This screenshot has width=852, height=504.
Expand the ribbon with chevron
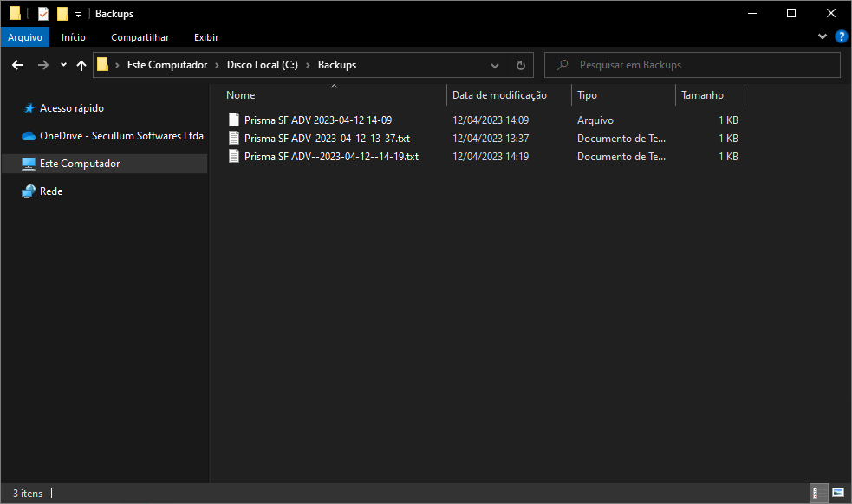coord(823,37)
